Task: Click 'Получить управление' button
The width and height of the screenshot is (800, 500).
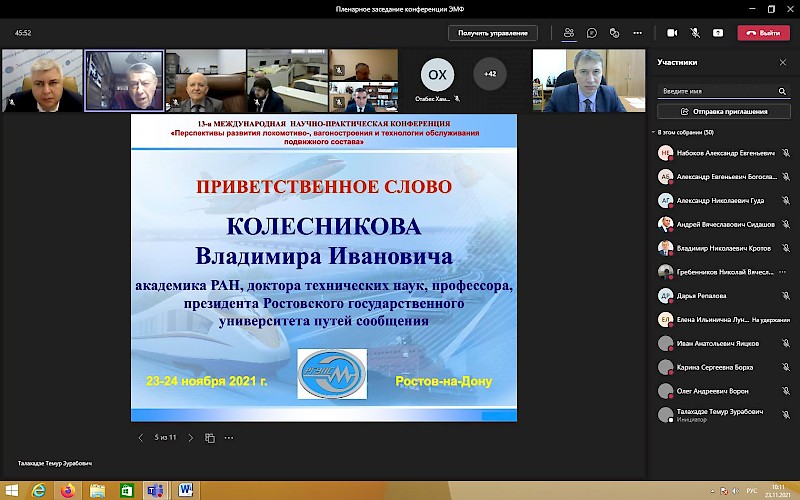Action: pos(492,33)
